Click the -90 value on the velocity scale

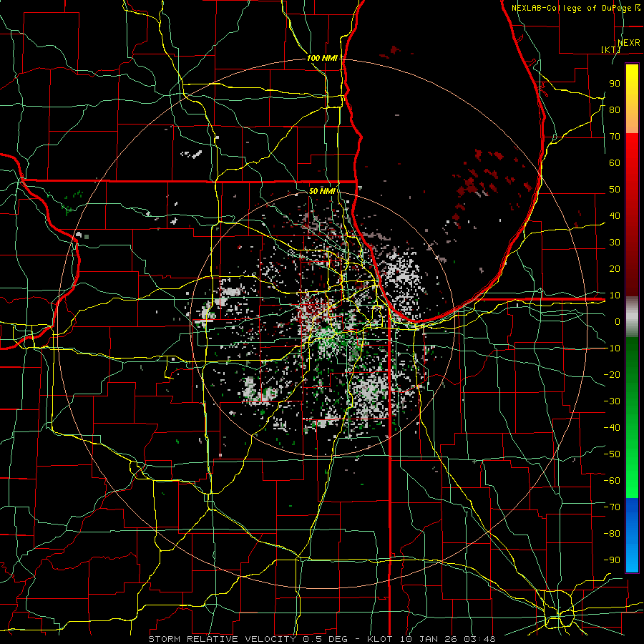coord(612,560)
